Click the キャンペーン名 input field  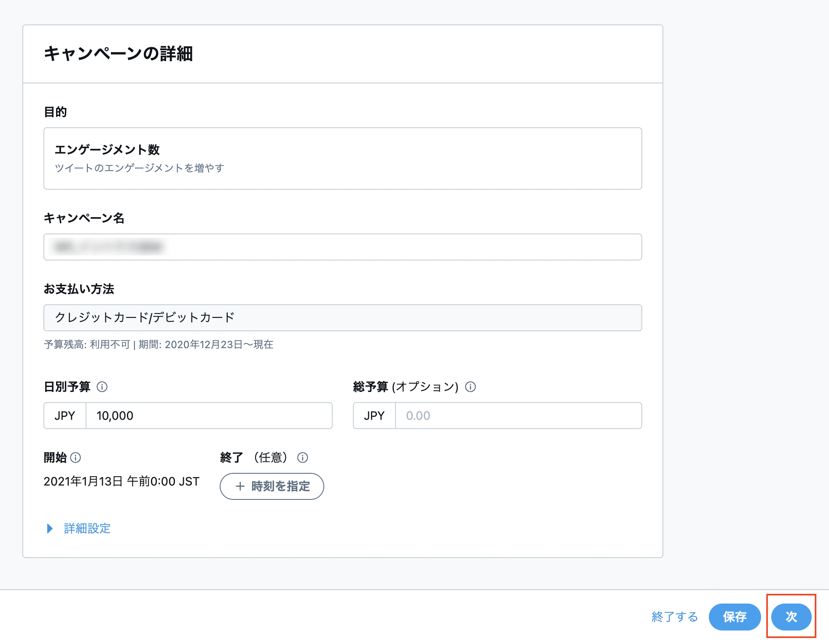(x=342, y=247)
